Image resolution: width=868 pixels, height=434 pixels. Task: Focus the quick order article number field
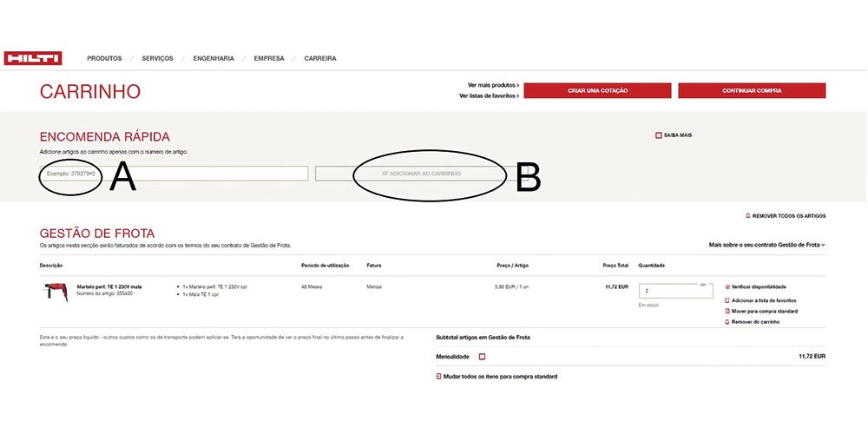tap(174, 174)
